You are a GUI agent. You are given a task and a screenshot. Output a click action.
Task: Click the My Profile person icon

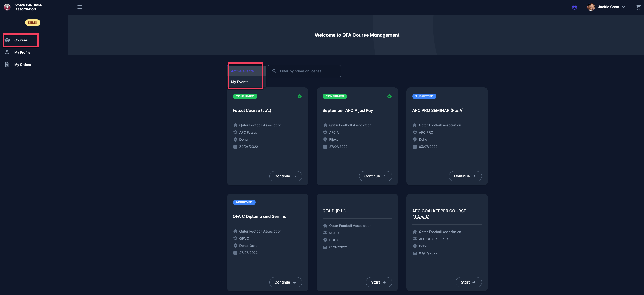7,52
